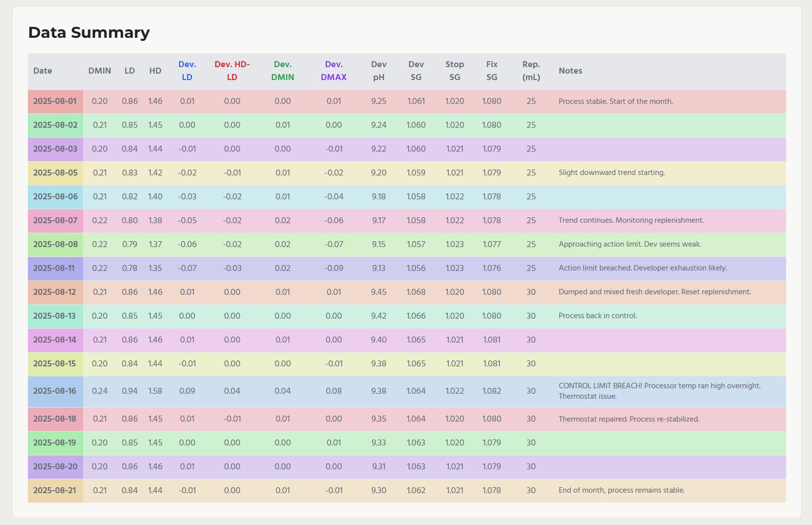Screen dimensions: 812x525
Task: Click the Rep. (mL) column header
Action: (531, 71)
